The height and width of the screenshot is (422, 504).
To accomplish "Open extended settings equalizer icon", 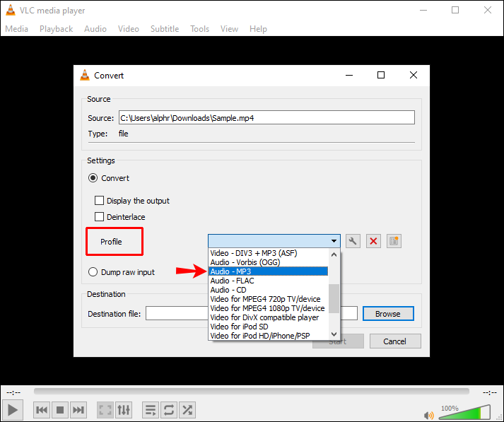I will point(124,410).
